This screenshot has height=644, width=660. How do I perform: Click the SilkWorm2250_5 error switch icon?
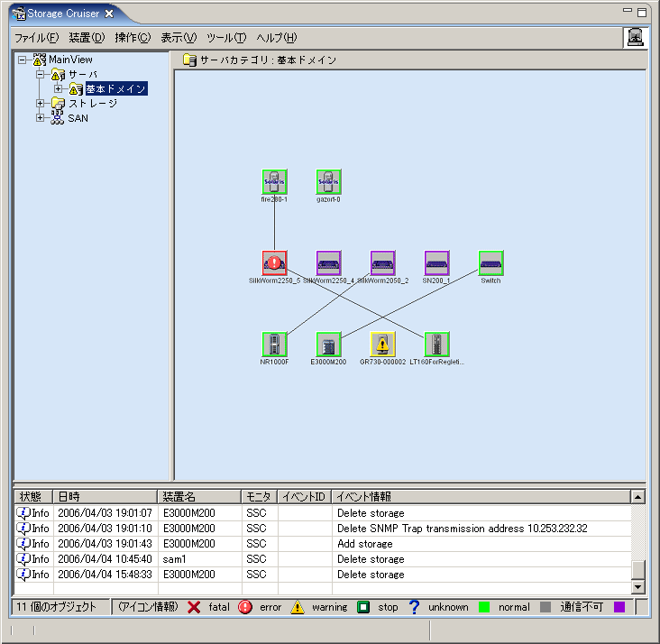click(x=274, y=263)
